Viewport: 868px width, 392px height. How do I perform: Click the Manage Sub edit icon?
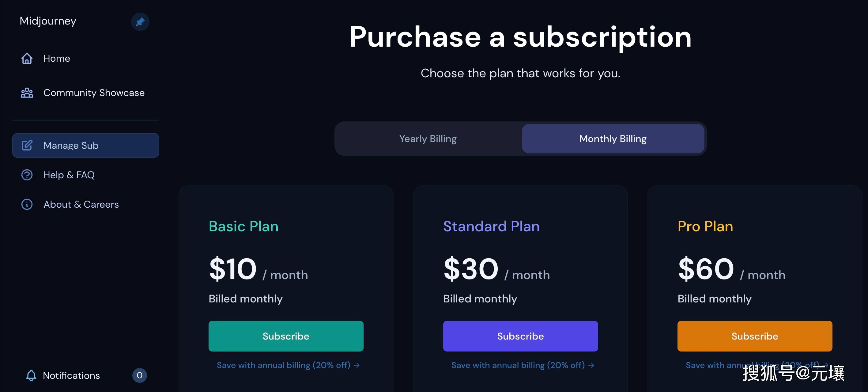point(27,145)
